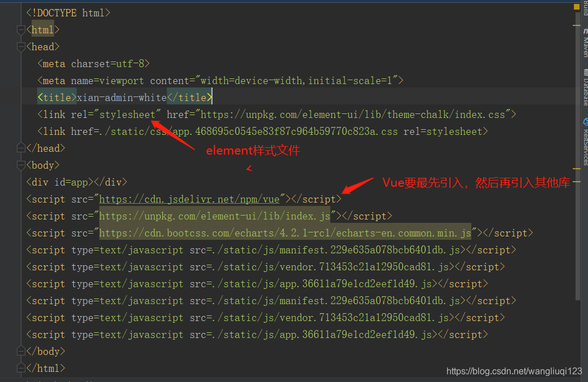This screenshot has height=382, width=588.
Task: Click the xian-admin-white title text
Action: point(122,98)
